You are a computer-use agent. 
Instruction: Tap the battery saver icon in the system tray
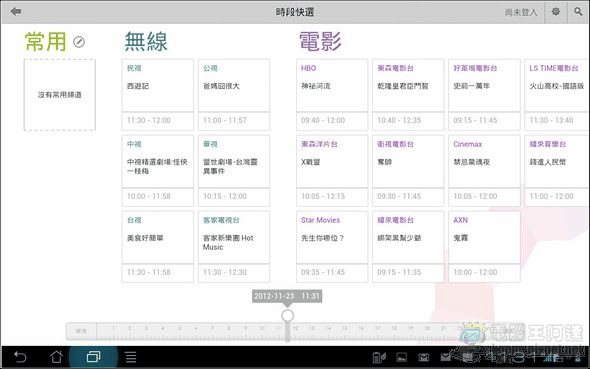379,357
